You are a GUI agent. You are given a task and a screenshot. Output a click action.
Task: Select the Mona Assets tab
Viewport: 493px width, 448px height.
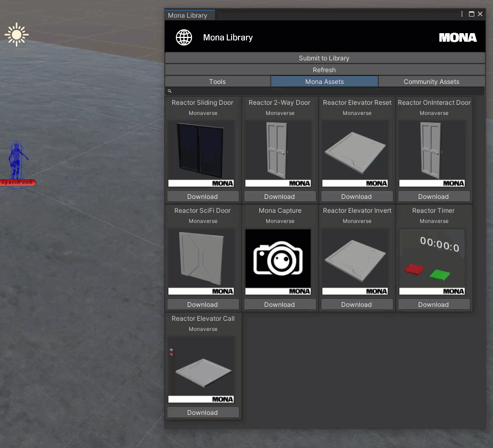[x=325, y=82]
